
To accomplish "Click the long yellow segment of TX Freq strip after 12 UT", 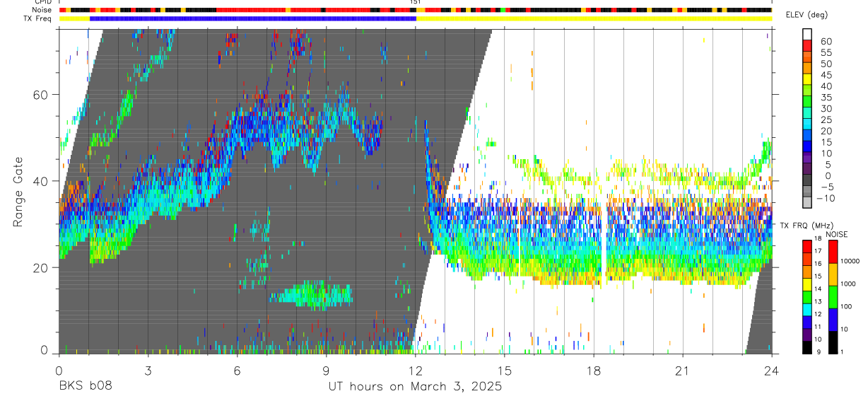I will tap(594, 18).
